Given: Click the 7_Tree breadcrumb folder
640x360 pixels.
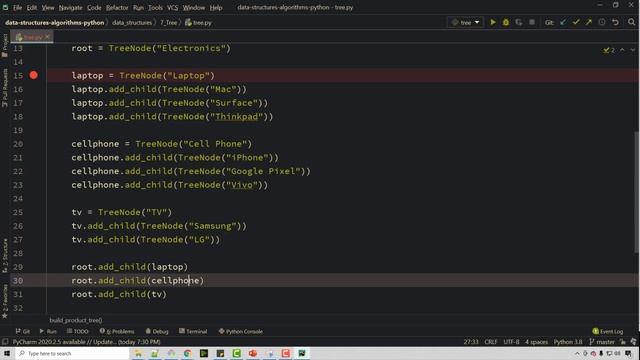Looking at the screenshot, I should coord(169,23).
